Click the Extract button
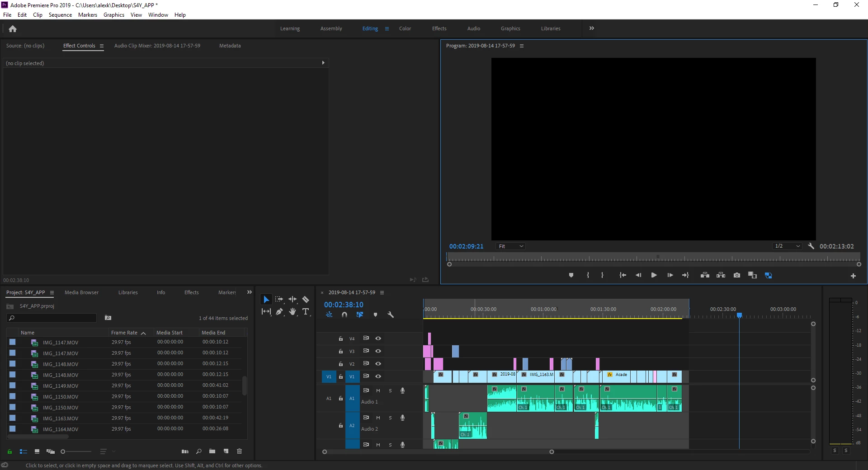The image size is (868, 470). pos(721,275)
